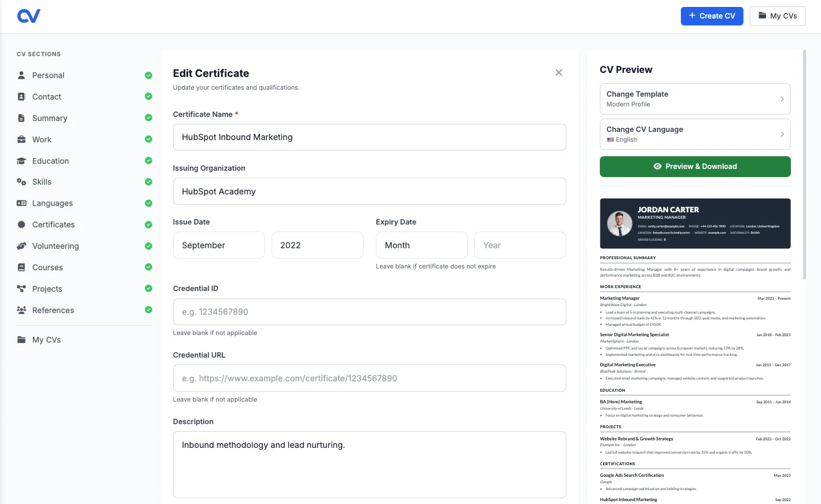Image resolution: width=821 pixels, height=504 pixels.
Task: Open the Work section via its briefcase icon
Action: pyautogui.click(x=21, y=139)
